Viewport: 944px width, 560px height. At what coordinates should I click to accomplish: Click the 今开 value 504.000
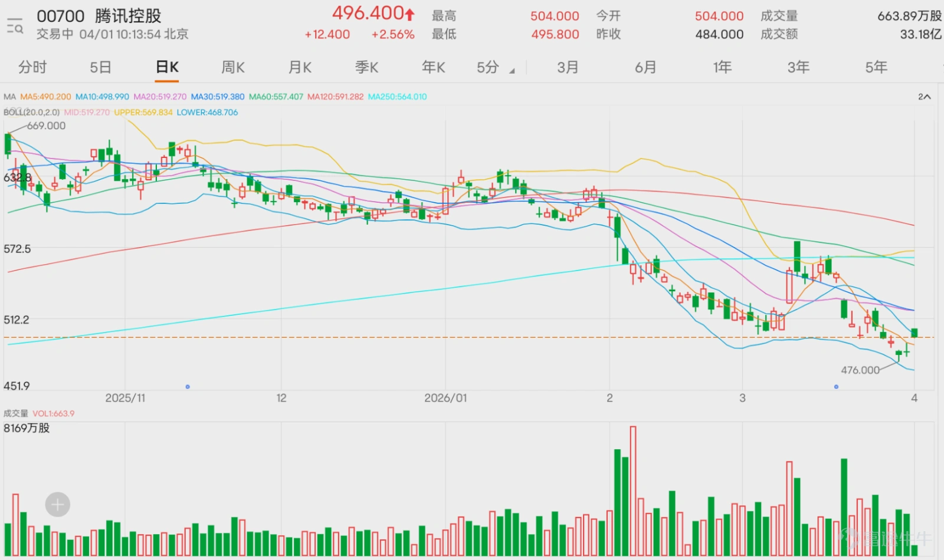[719, 16]
